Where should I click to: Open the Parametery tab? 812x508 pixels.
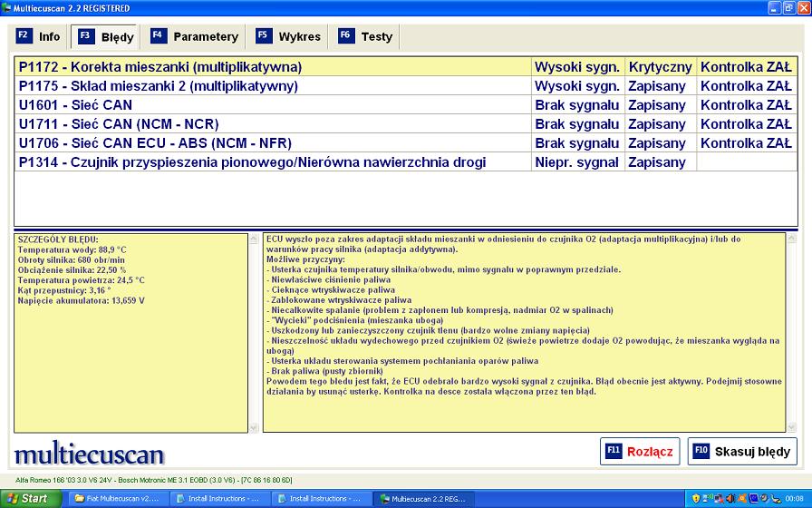point(194,37)
